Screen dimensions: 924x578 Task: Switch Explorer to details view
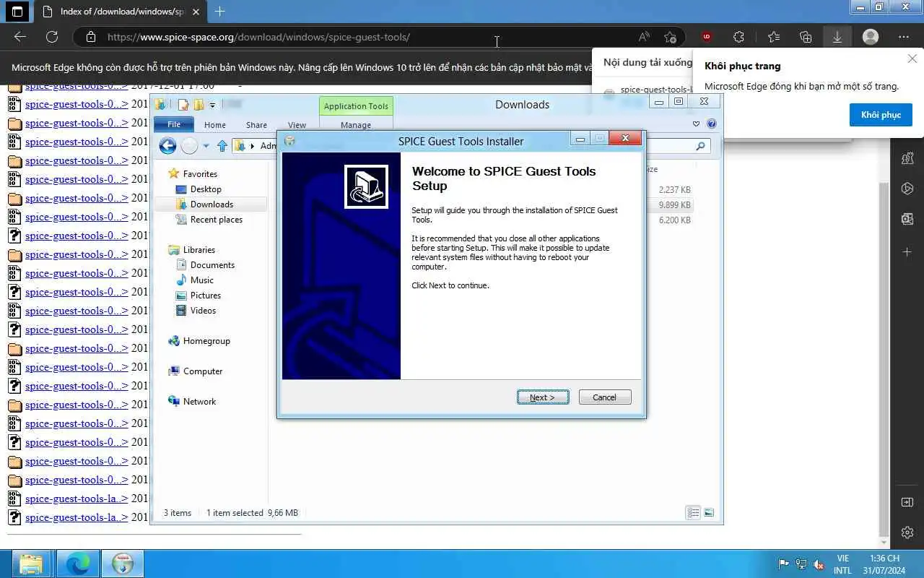693,513
